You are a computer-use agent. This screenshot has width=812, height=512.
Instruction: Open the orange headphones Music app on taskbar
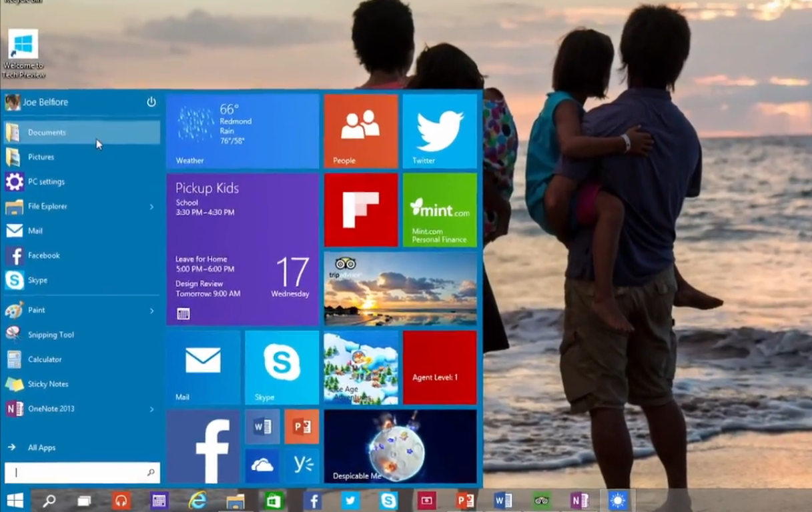click(x=121, y=500)
